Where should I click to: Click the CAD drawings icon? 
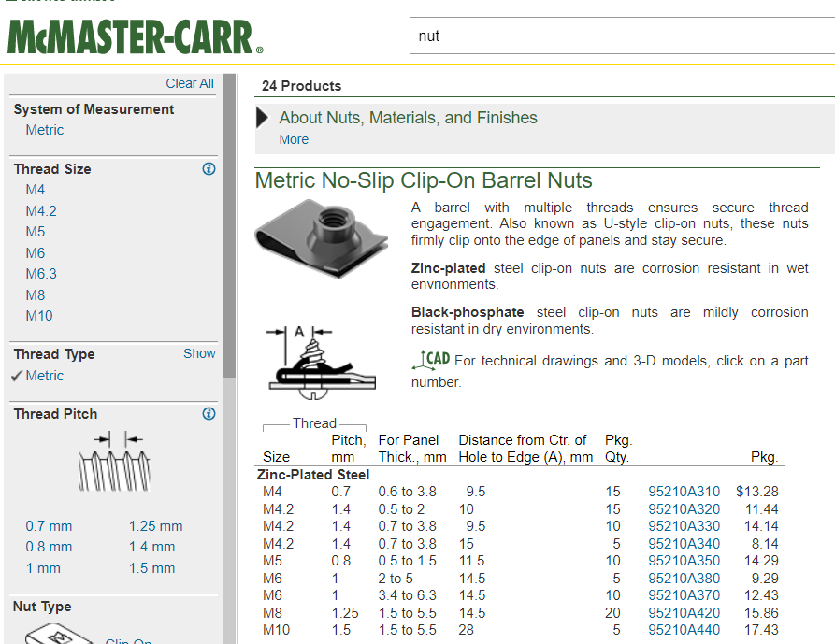pyautogui.click(x=431, y=359)
